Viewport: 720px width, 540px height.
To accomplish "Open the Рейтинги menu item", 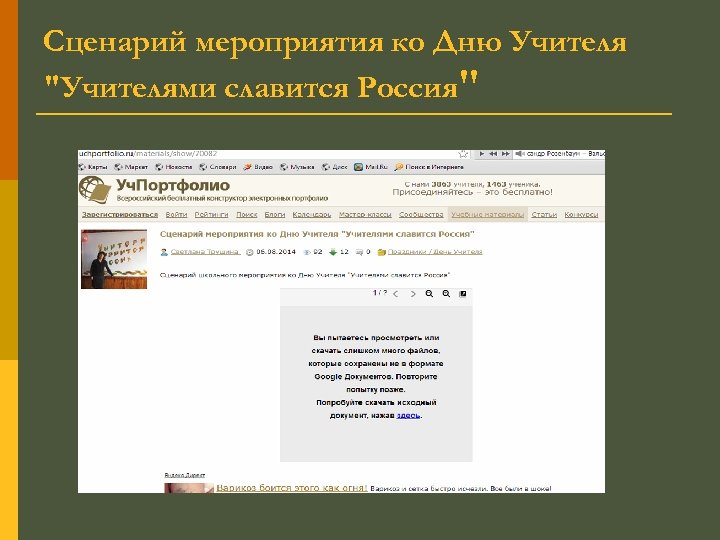I will (211, 214).
